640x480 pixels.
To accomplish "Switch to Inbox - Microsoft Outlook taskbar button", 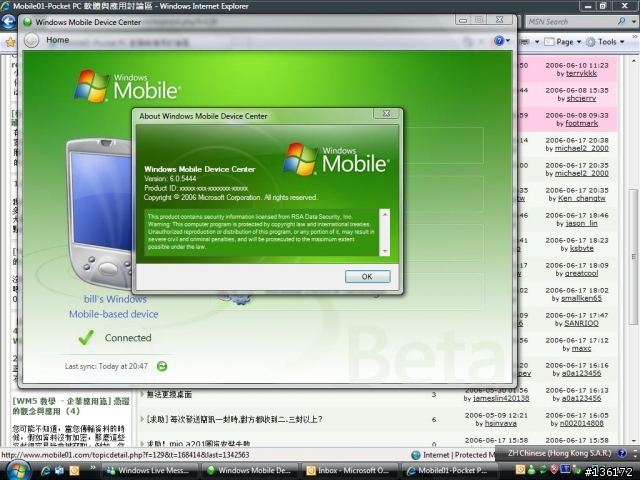I will [350, 471].
